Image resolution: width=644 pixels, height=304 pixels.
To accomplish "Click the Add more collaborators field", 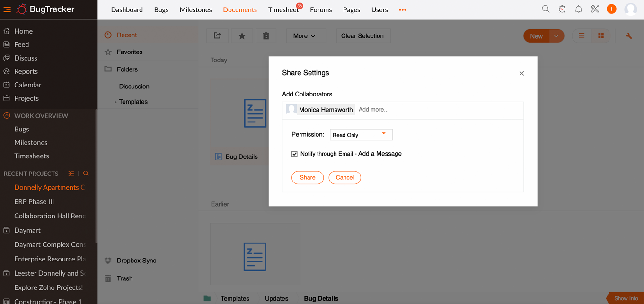I will [374, 110].
